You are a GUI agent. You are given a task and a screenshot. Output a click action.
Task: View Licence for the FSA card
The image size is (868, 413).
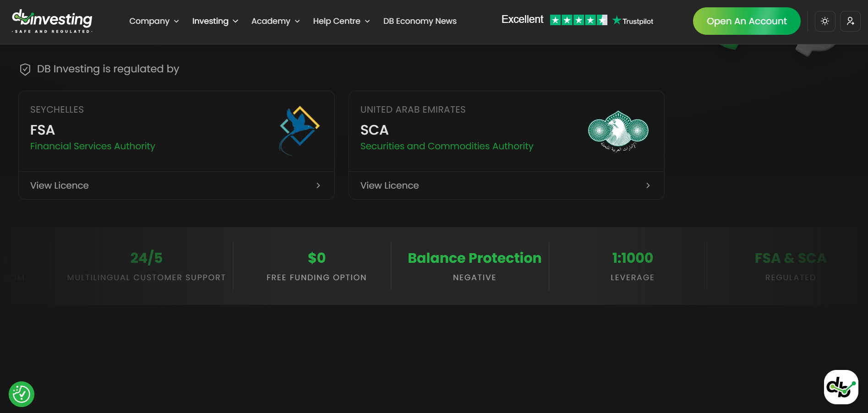point(176,185)
